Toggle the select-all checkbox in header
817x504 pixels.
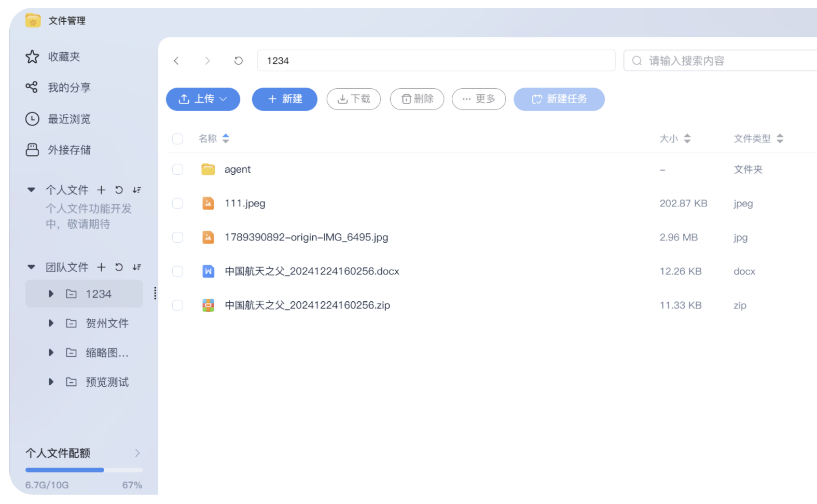177,138
